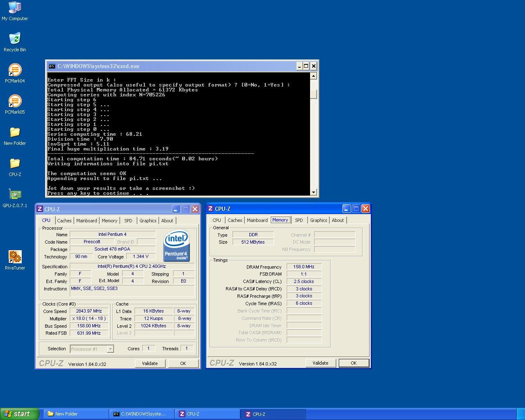Open Graphics tab in right CPU-Z window

(x=318, y=220)
